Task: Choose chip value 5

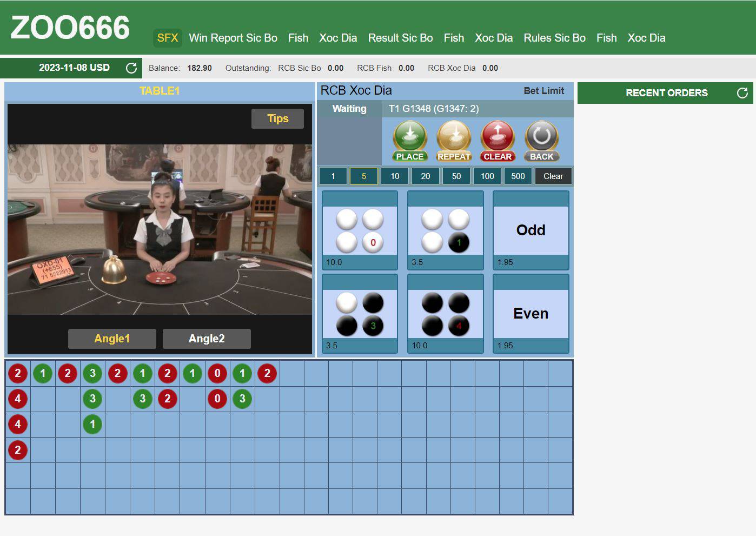Action: click(x=364, y=176)
